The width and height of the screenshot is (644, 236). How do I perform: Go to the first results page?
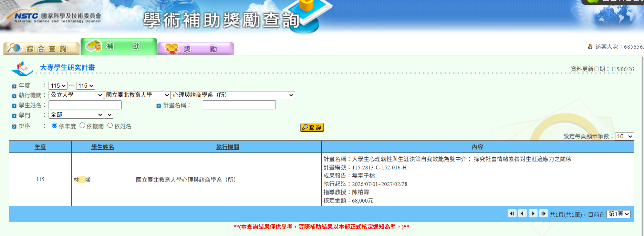pyautogui.click(x=512, y=214)
